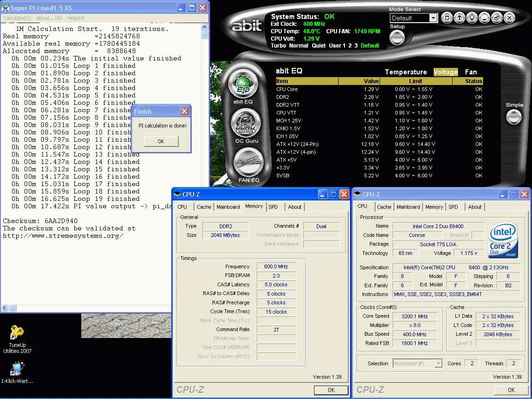Click the Checksum: 6AA2D940 line
The height and width of the screenshot is (399, 532).
tap(40, 221)
